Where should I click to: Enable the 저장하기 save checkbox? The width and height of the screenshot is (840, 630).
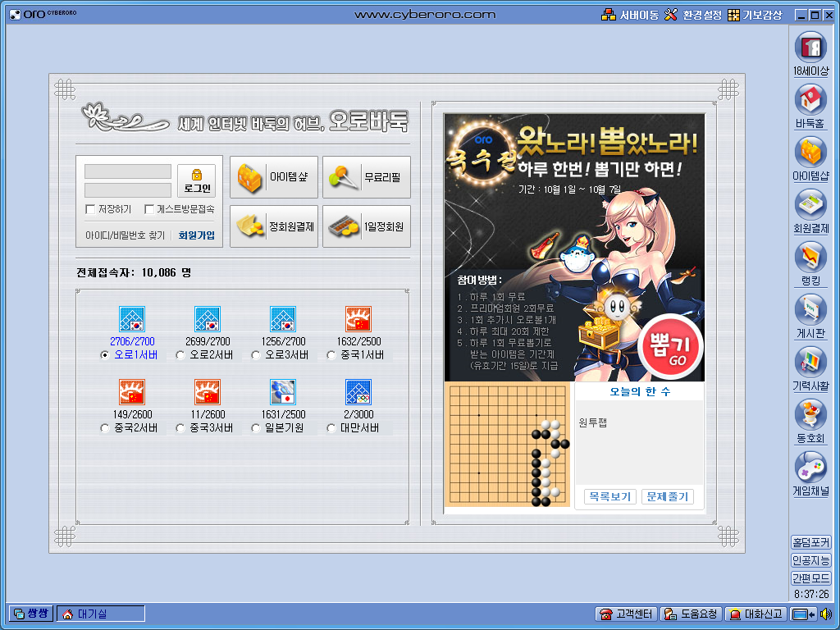[90, 209]
